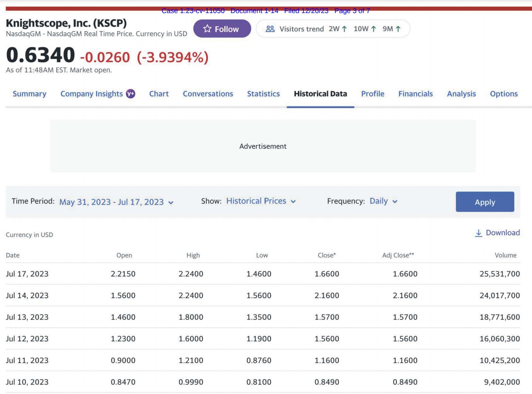
Task: Switch to the Summary tab
Action: [x=29, y=94]
